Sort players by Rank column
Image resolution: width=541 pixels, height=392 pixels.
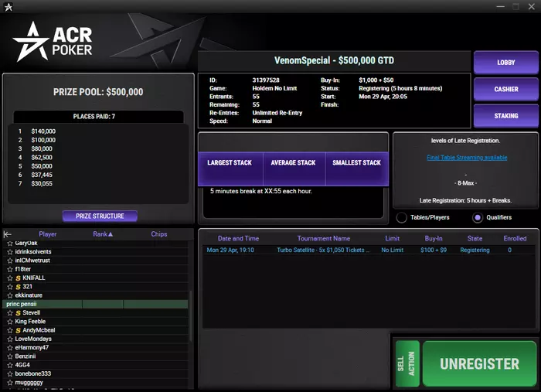point(103,234)
